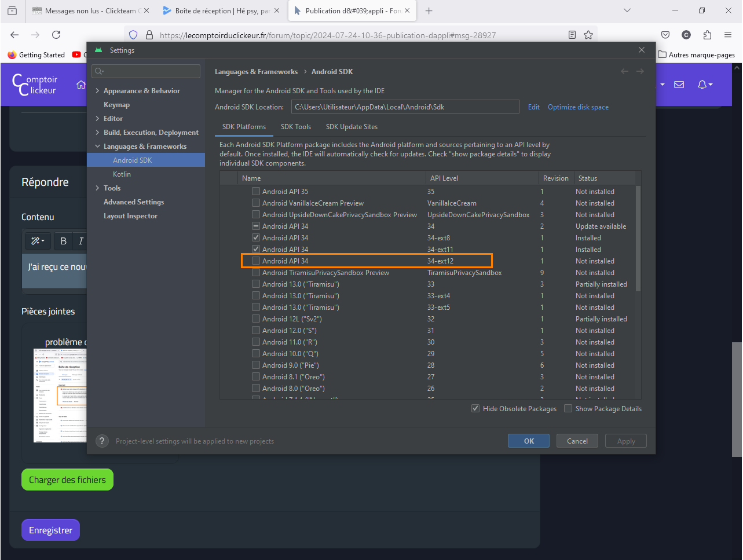Open a new browser tab
Viewport: 743px width, 560px height.
(429, 10)
